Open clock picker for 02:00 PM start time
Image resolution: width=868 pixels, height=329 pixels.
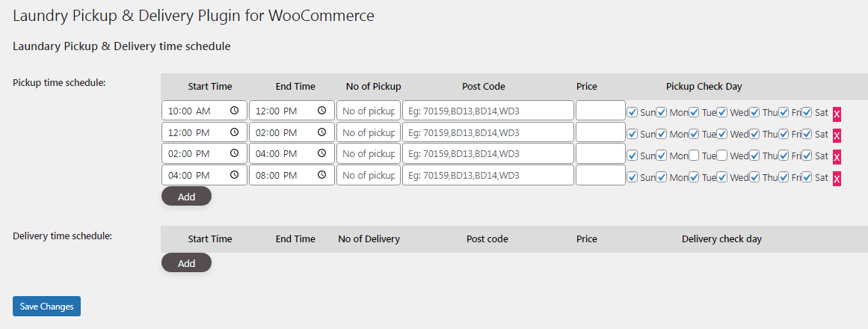pyautogui.click(x=234, y=153)
